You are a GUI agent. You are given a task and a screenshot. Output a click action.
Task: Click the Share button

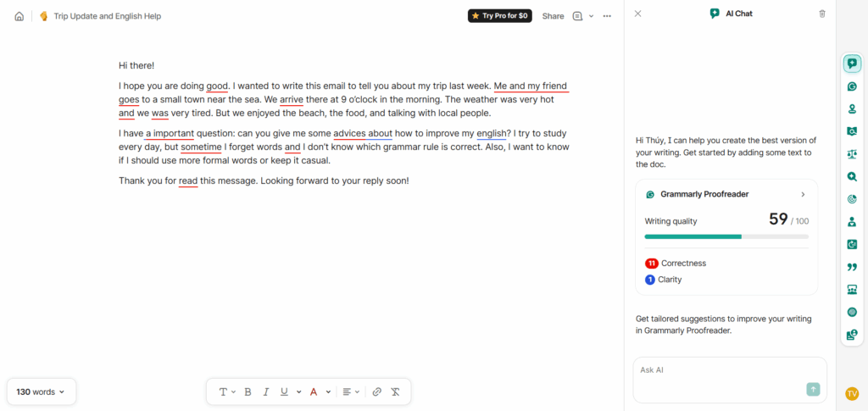pyautogui.click(x=553, y=16)
